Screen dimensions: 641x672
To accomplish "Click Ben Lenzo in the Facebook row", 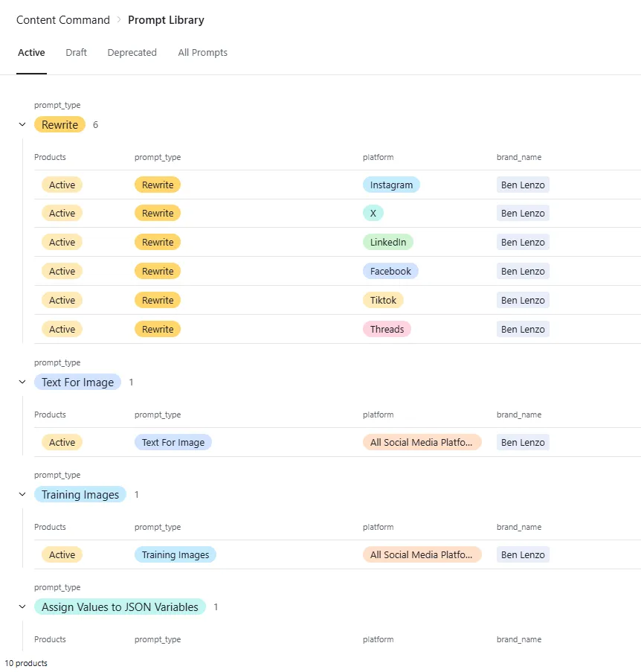I will 523,272.
